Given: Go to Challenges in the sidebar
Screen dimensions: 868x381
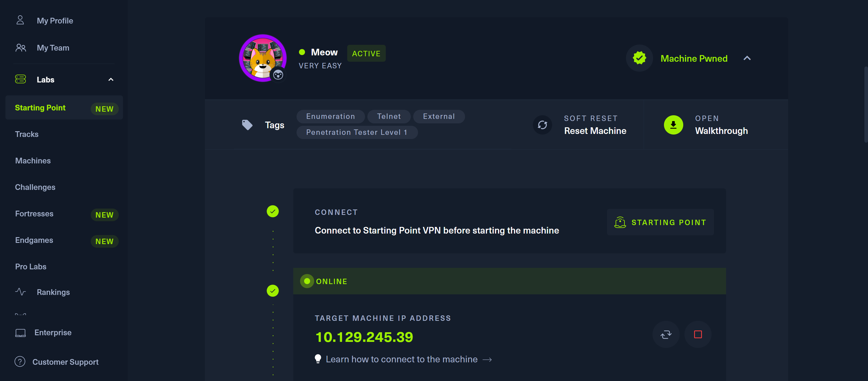Looking at the screenshot, I should coord(35,187).
